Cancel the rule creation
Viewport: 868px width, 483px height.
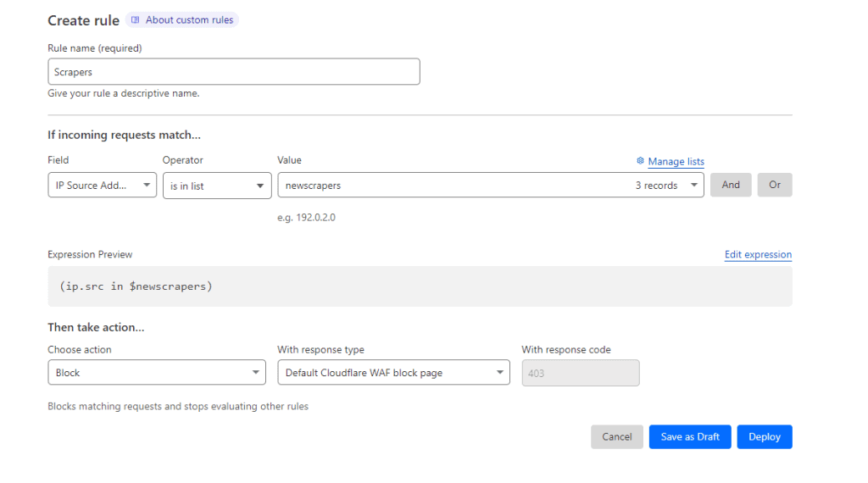pyautogui.click(x=616, y=437)
